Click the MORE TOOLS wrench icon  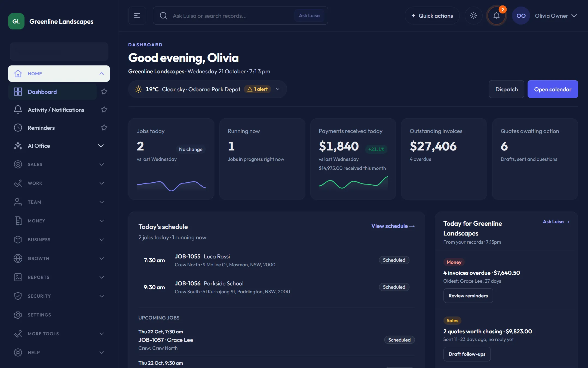[18, 334]
